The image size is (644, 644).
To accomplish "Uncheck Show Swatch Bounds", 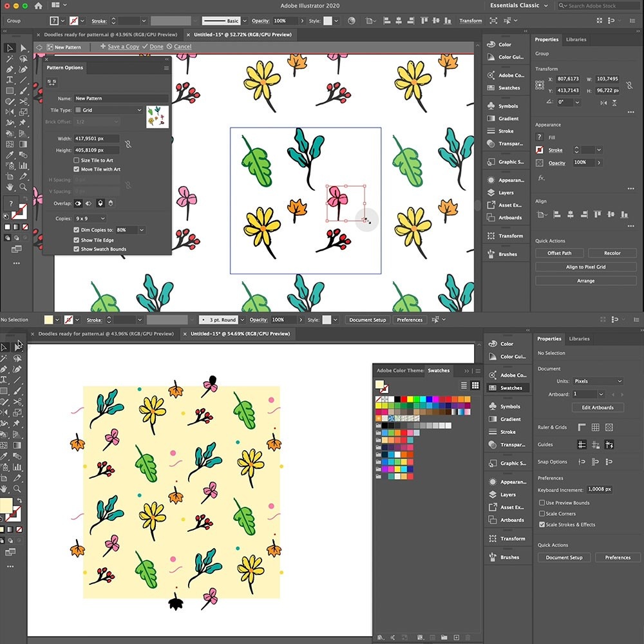I will click(77, 249).
